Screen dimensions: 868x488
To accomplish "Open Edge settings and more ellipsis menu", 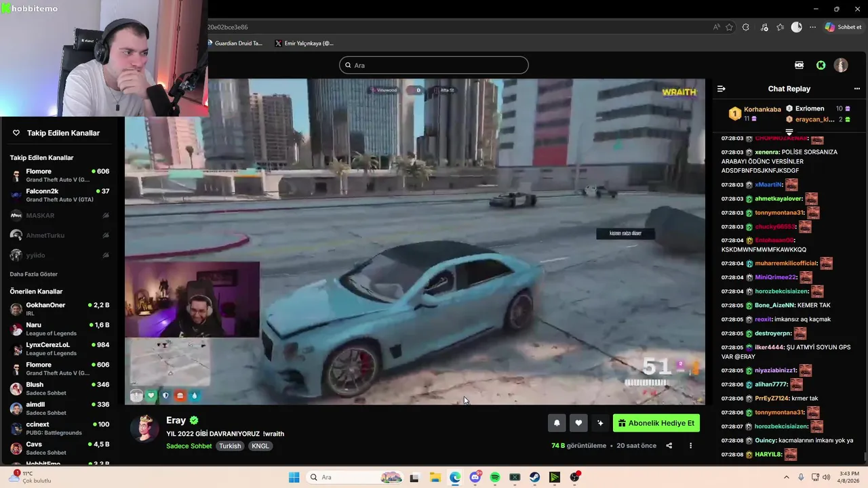I will (812, 27).
